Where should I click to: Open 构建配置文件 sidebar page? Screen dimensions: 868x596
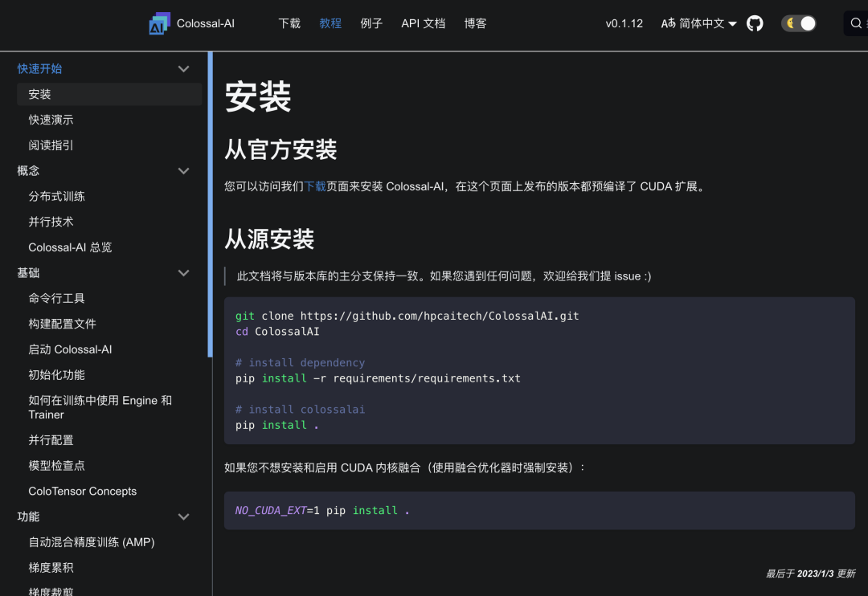(62, 324)
